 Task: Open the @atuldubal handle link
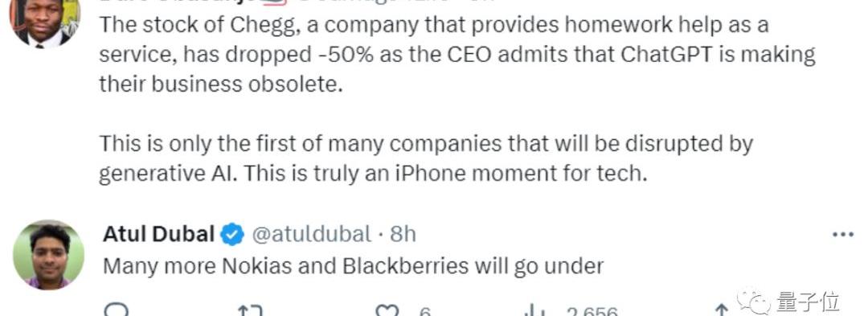(x=311, y=235)
